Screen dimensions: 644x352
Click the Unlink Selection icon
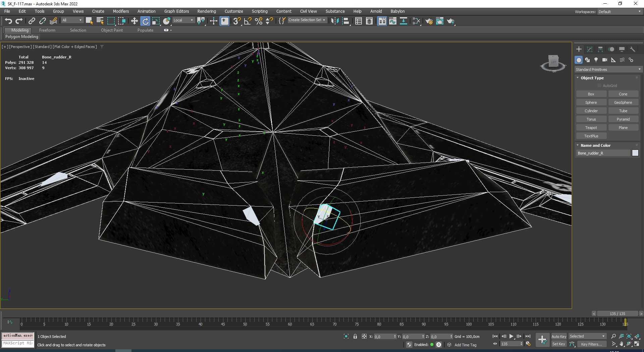(42, 21)
